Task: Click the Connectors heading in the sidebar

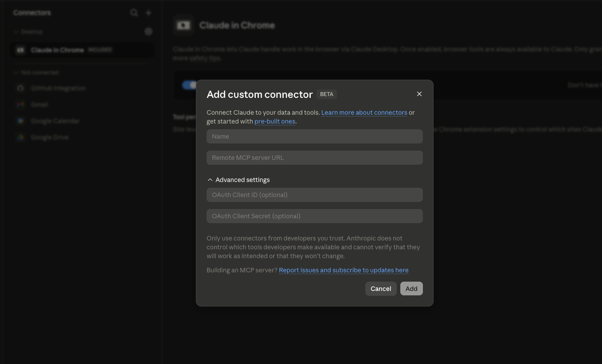Action: (x=32, y=13)
